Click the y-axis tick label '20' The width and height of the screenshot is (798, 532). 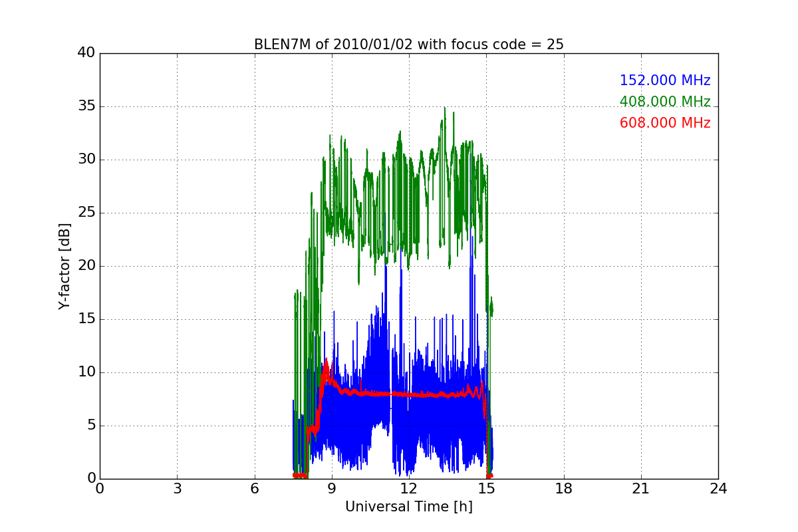tap(86, 266)
